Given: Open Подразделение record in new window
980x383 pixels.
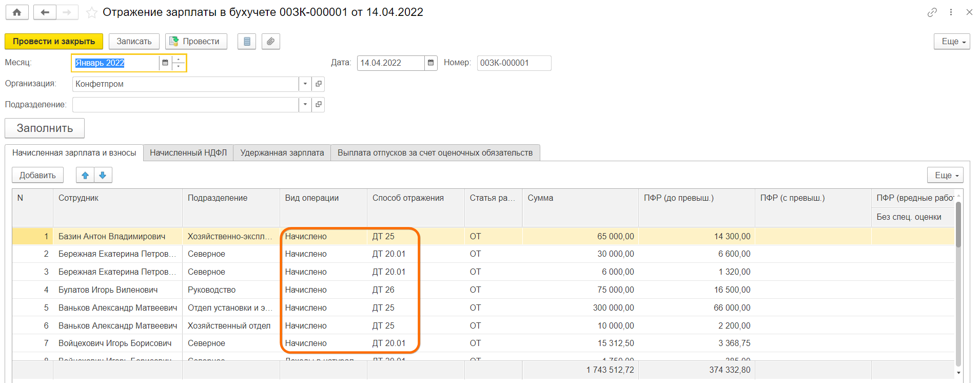Looking at the screenshot, I should [x=319, y=104].
